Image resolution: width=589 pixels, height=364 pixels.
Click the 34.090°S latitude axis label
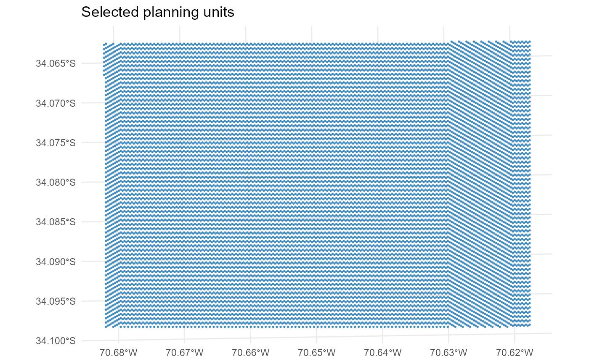click(x=56, y=262)
